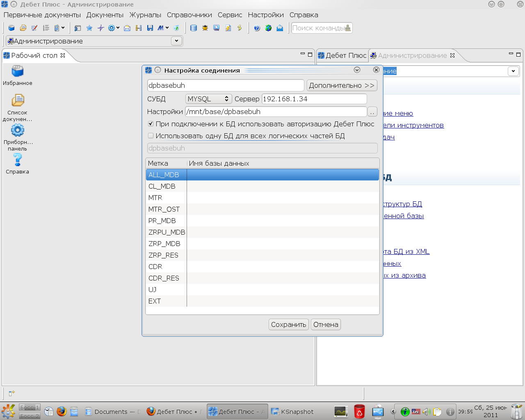Viewport: 525px width, 420px height.
Task: Switch to the Рабочий стол tab
Action: pos(34,55)
